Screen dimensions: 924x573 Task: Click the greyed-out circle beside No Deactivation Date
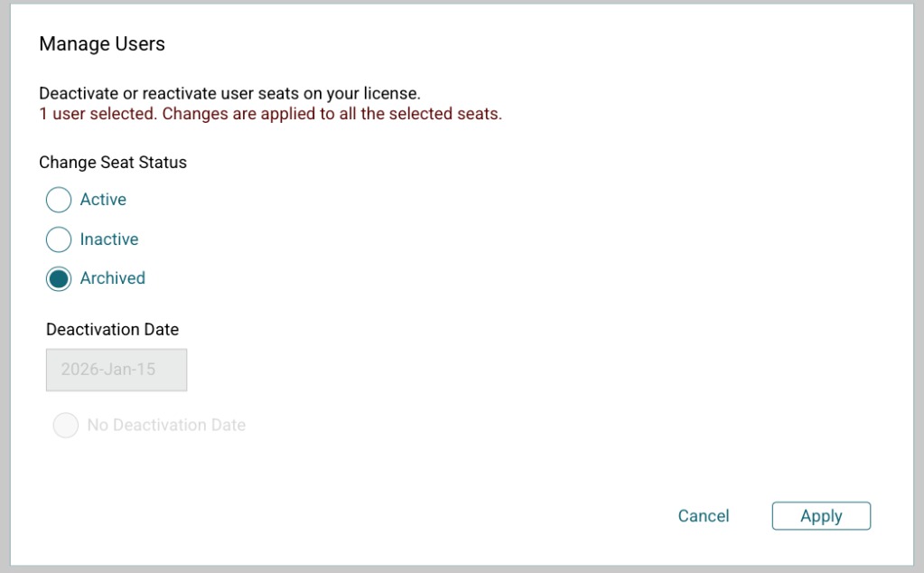click(x=66, y=425)
